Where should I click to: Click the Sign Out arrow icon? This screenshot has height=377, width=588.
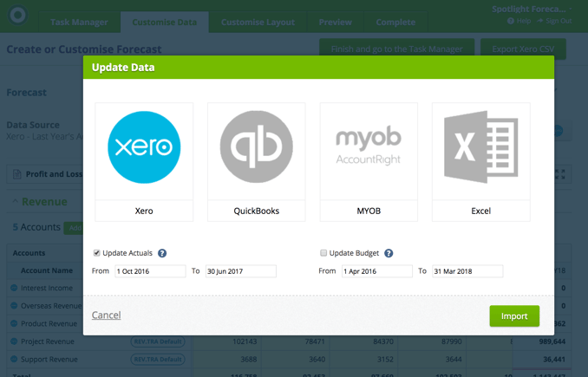[x=539, y=21]
